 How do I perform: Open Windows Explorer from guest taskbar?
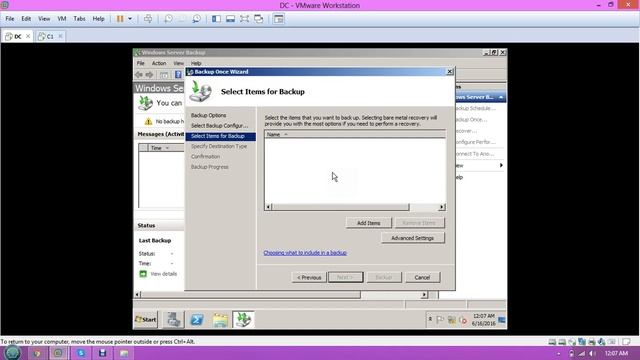[220, 320]
